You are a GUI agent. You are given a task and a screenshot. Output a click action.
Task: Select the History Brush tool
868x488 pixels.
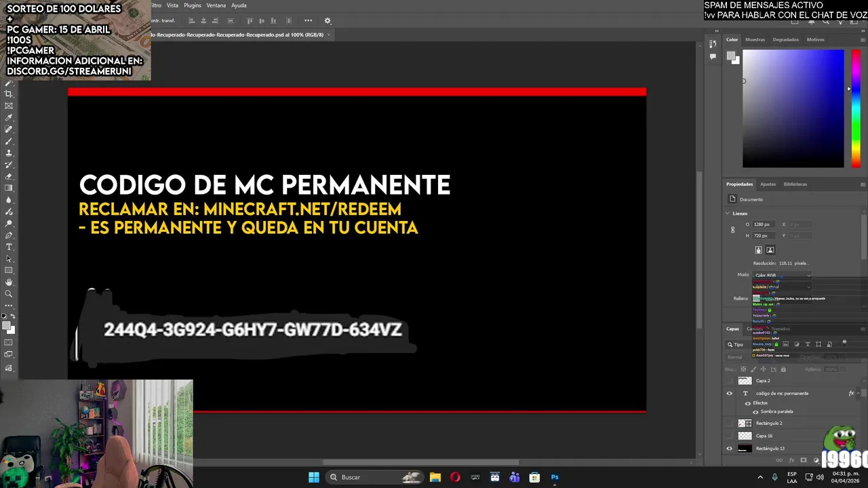click(x=9, y=165)
